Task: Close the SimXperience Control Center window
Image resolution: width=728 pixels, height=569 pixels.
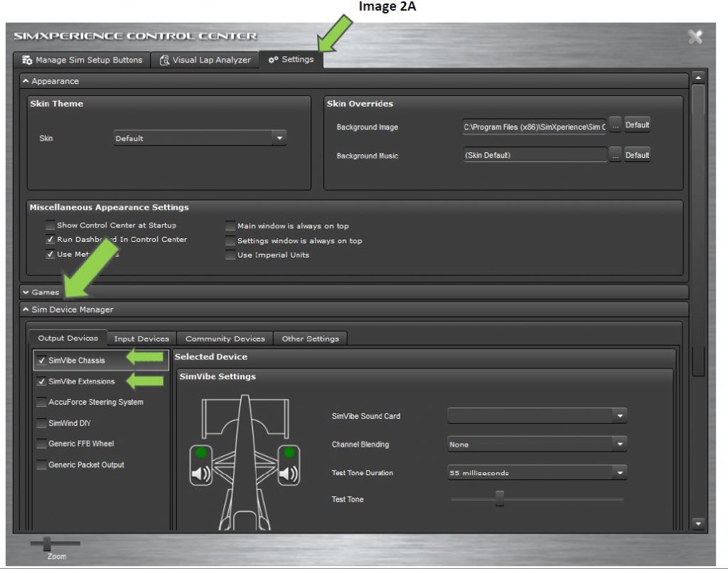Action: tap(695, 37)
